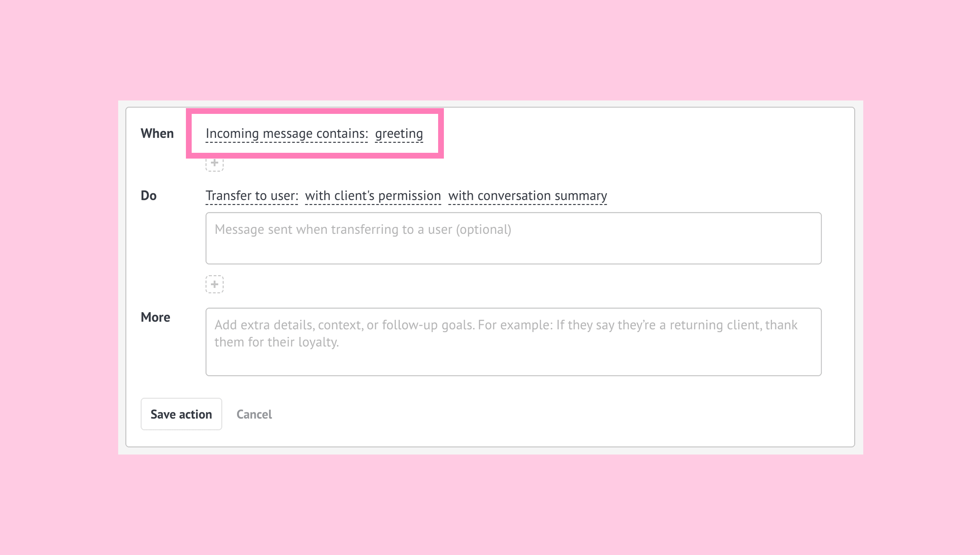Image resolution: width=980 pixels, height=555 pixels.
Task: Edit the permission setting on Transfer to user
Action: pos(373,196)
